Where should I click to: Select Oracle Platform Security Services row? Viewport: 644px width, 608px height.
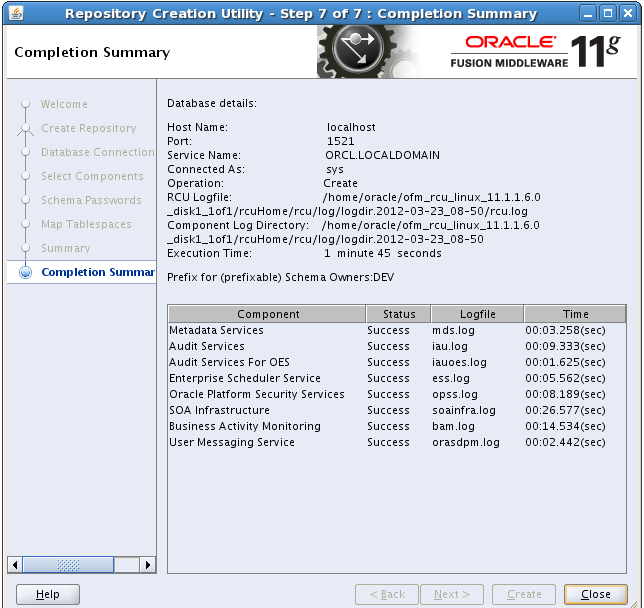click(397, 394)
